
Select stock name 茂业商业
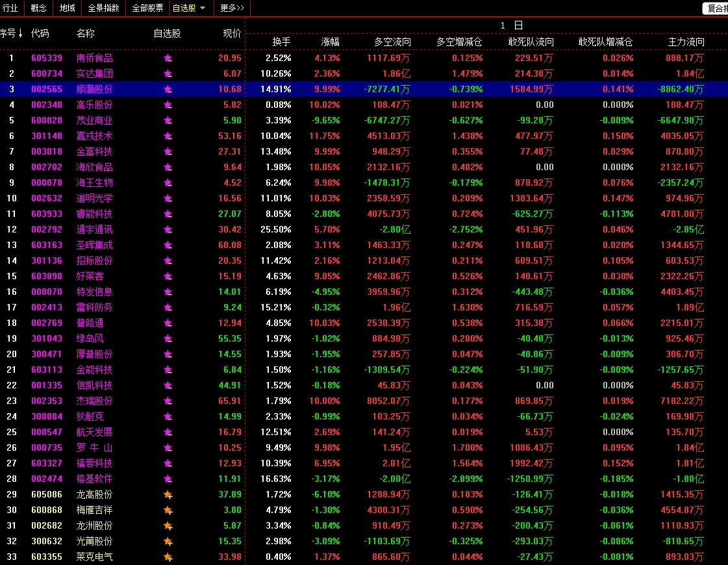[x=94, y=121]
